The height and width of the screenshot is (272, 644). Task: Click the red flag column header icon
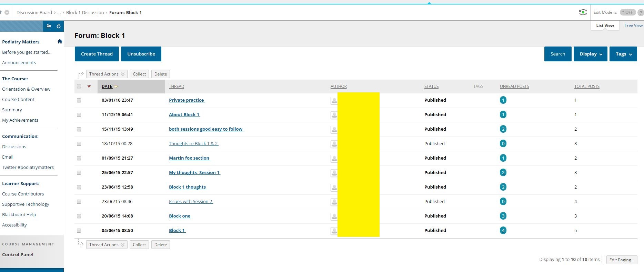coord(89,87)
